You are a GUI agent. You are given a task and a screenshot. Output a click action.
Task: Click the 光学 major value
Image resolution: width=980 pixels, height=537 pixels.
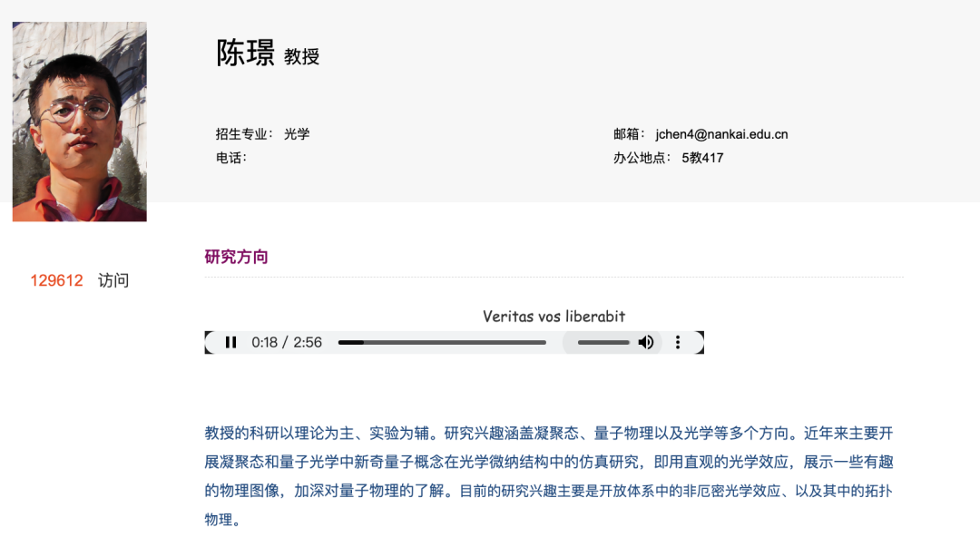[x=297, y=134]
